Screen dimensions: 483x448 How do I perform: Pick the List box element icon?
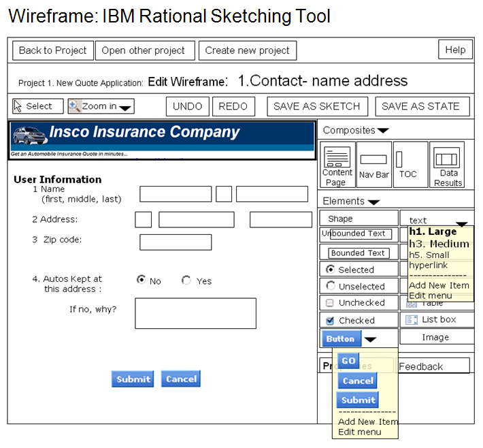tap(412, 320)
